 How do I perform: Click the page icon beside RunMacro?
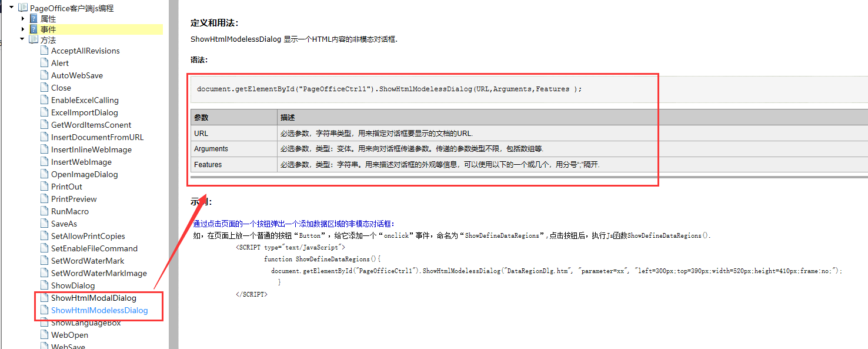[x=44, y=211]
